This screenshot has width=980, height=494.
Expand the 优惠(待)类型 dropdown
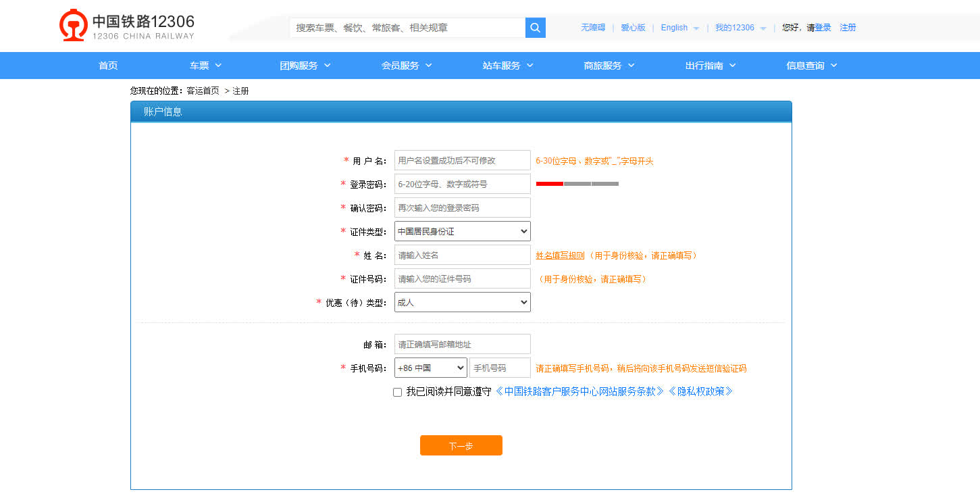tap(462, 302)
